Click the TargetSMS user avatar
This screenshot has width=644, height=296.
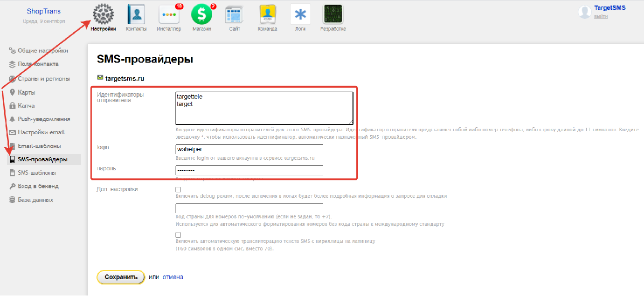tap(584, 13)
